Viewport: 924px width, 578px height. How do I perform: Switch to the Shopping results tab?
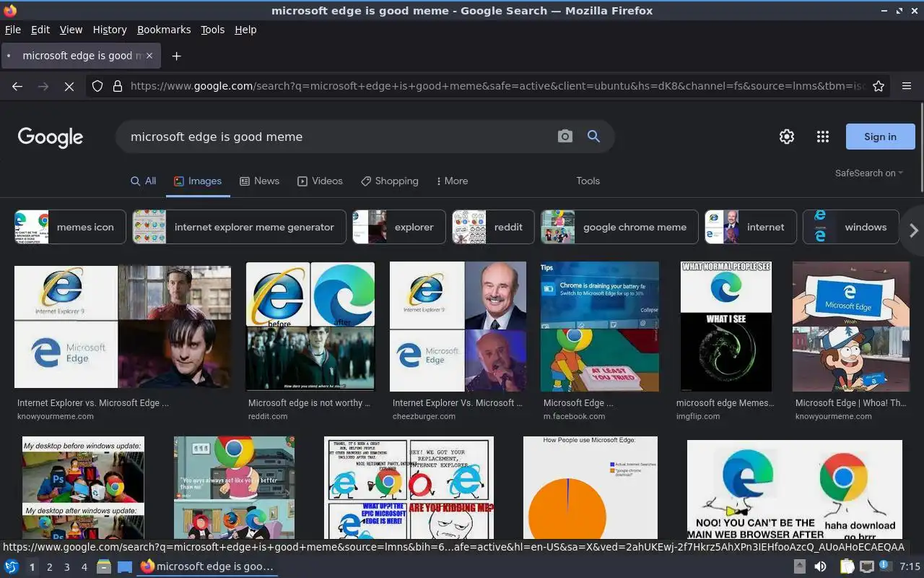tap(389, 181)
